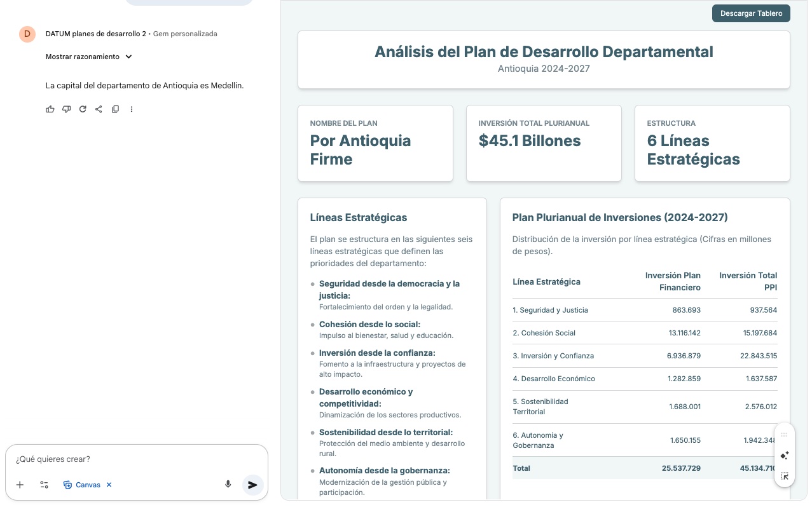Expand the Mostrar razonamiento section
Image resolution: width=812 pixels, height=507 pixels.
(x=89, y=57)
